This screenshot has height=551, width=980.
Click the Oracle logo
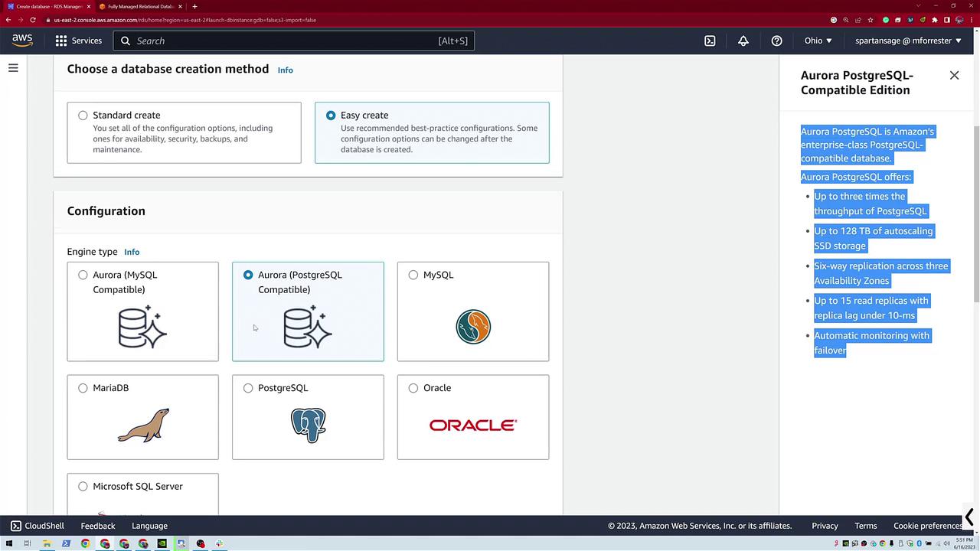click(x=473, y=425)
